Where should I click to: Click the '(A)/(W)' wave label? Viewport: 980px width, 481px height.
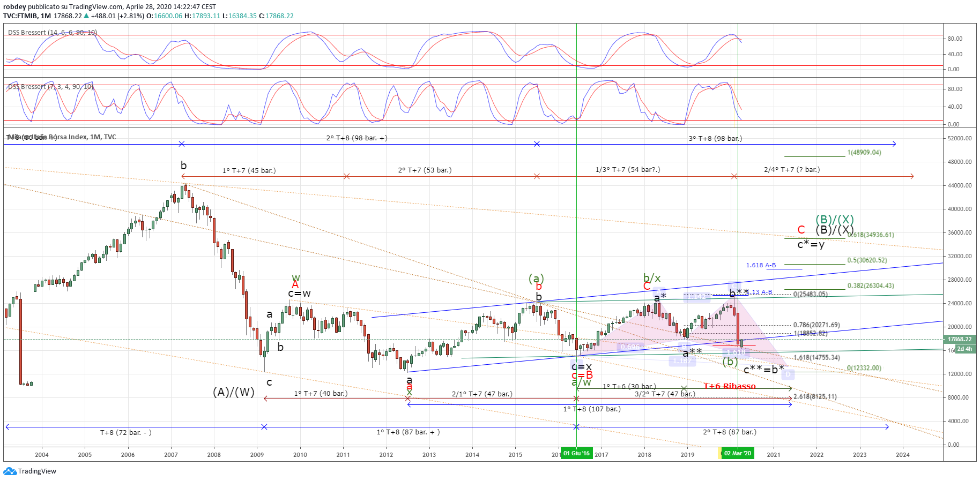234,392
